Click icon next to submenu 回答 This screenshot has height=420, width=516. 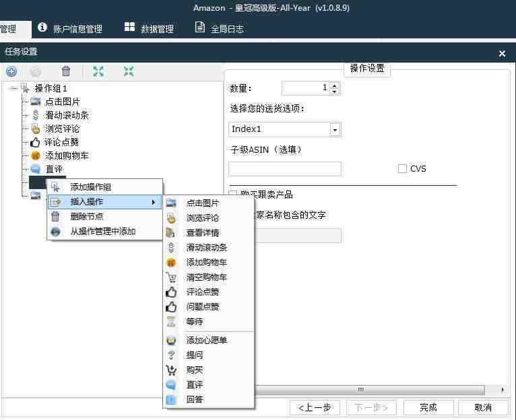click(171, 399)
